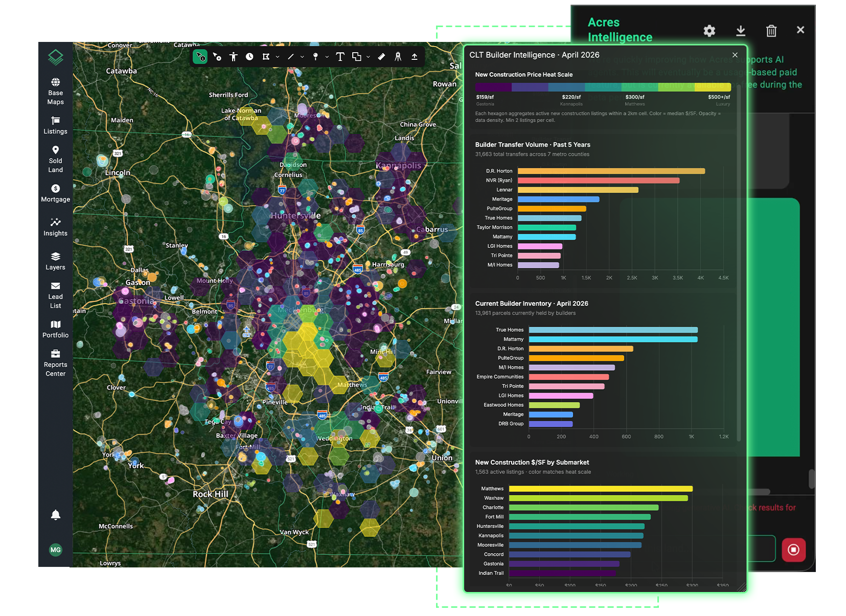Click the Acres Intelligence input field
The width and height of the screenshot is (846, 616).
click(x=762, y=549)
